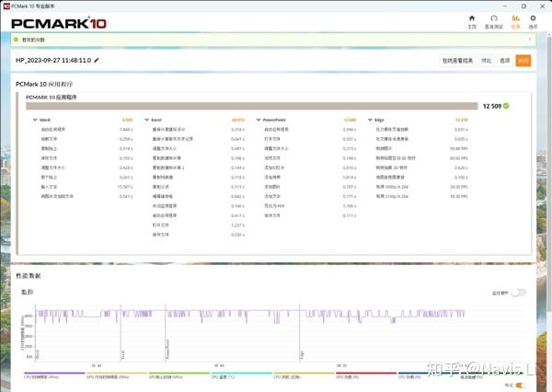Click the orange close (关闭) button

[523, 61]
